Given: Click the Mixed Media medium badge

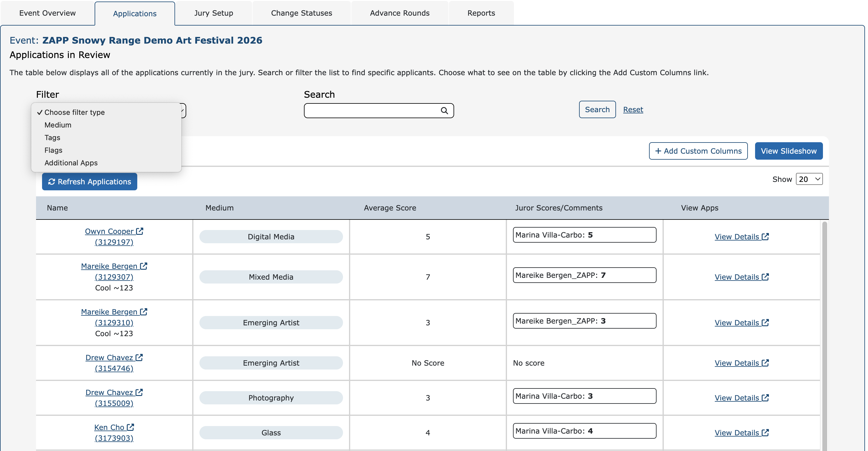Looking at the screenshot, I should (x=271, y=277).
